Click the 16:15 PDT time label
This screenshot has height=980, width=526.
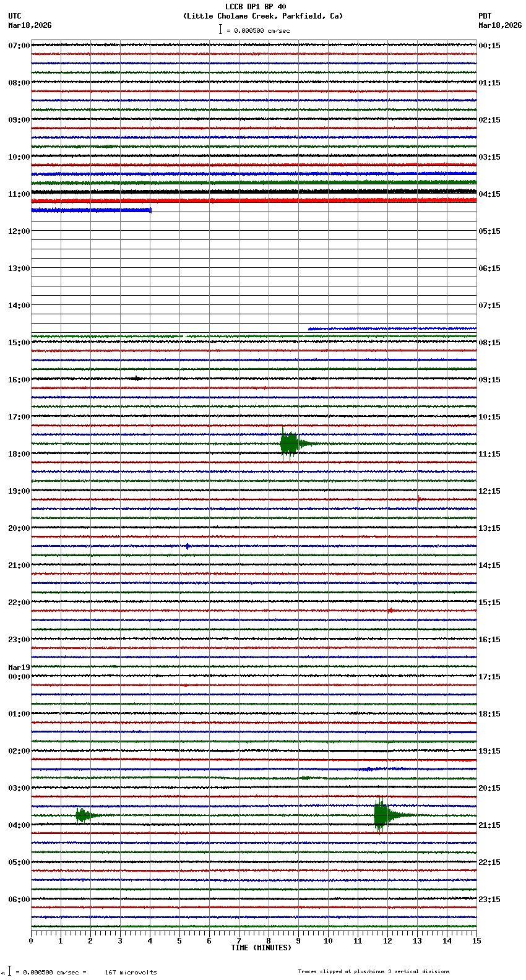pyautogui.click(x=489, y=640)
